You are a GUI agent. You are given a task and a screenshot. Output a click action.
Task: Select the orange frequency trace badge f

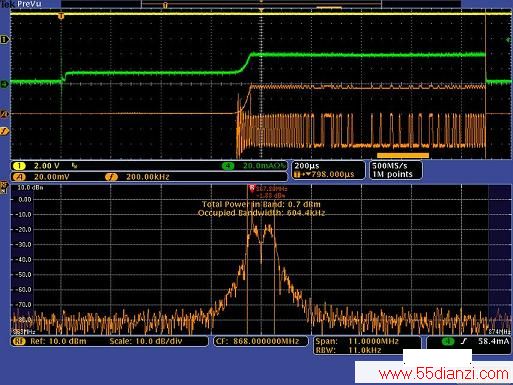(x=111, y=177)
